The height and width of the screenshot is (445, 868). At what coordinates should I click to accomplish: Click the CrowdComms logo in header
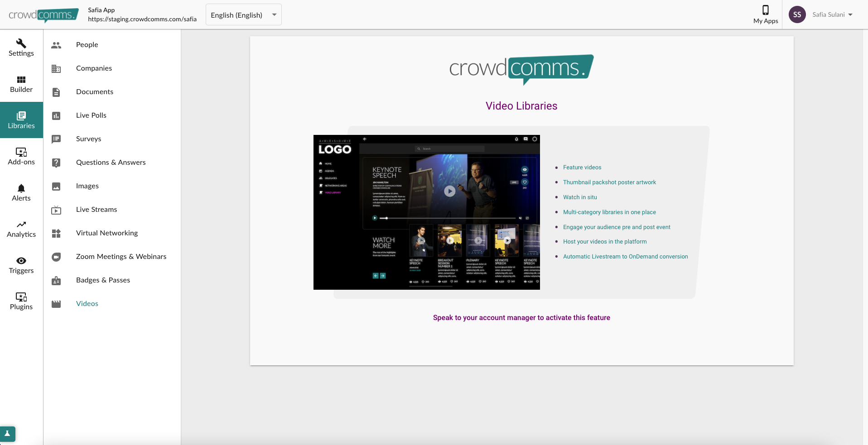[x=43, y=15]
